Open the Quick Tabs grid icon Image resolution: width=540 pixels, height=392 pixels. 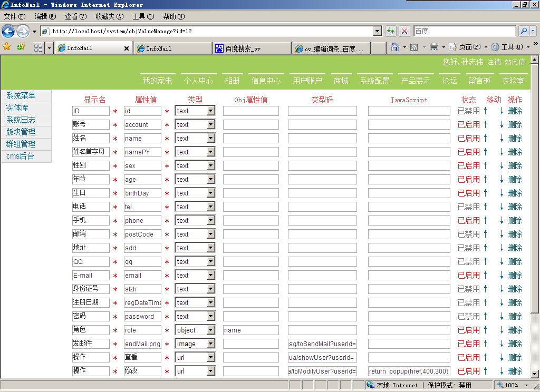coord(37,47)
